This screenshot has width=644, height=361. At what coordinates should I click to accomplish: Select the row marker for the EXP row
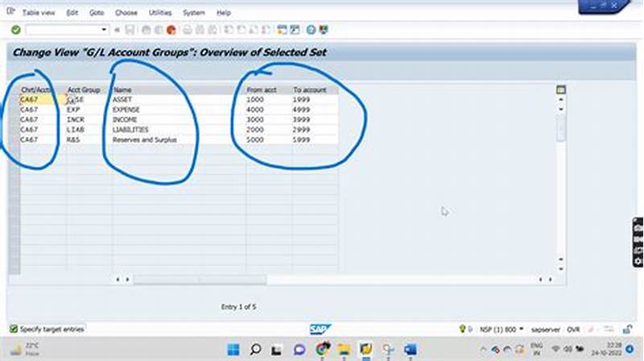coord(14,110)
